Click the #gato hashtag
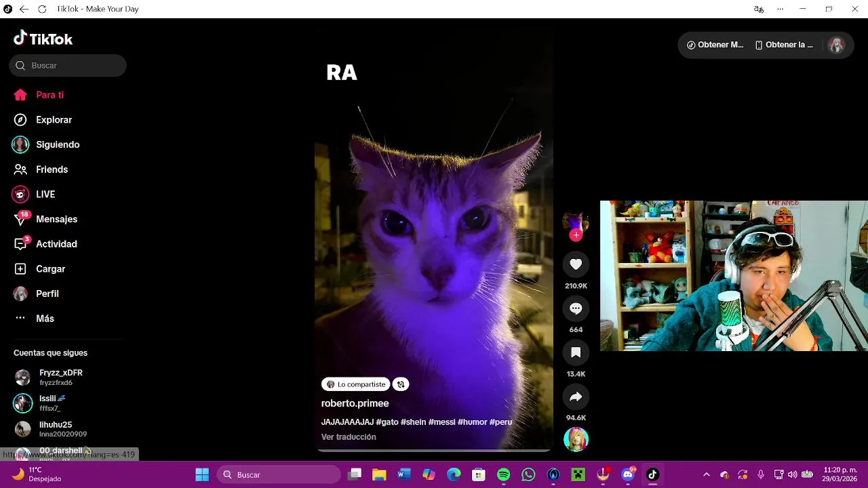The height and width of the screenshot is (488, 868). tap(387, 422)
